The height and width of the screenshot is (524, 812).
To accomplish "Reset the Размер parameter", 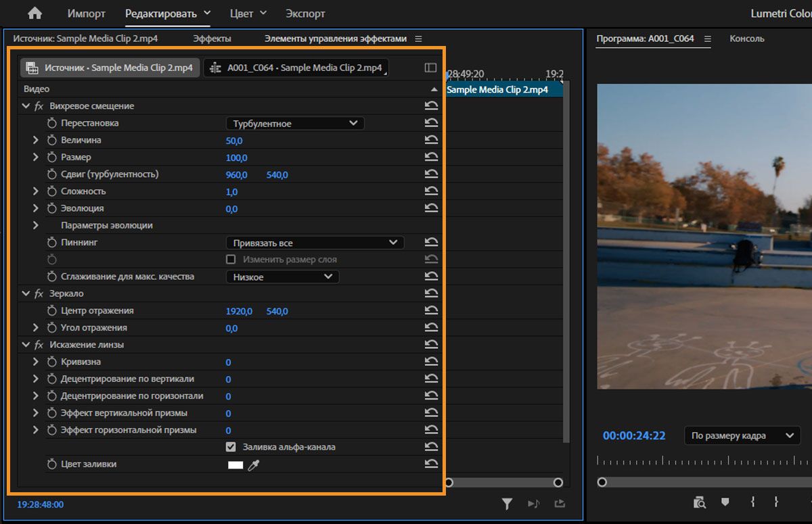I will click(x=431, y=157).
